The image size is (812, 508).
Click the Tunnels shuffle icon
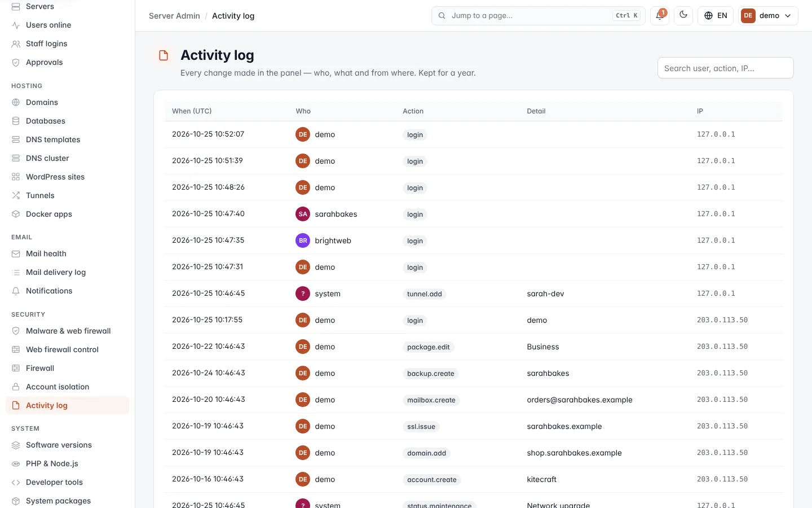coord(16,196)
